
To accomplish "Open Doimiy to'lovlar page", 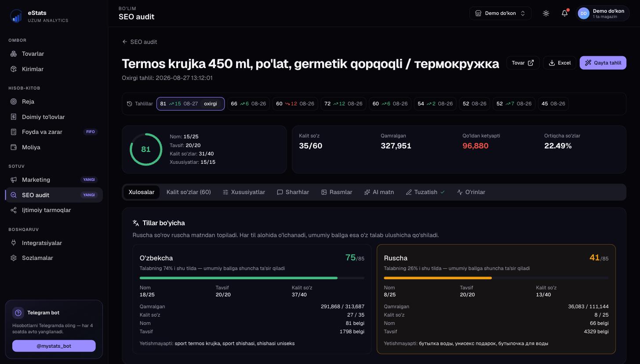I will [54, 117].
